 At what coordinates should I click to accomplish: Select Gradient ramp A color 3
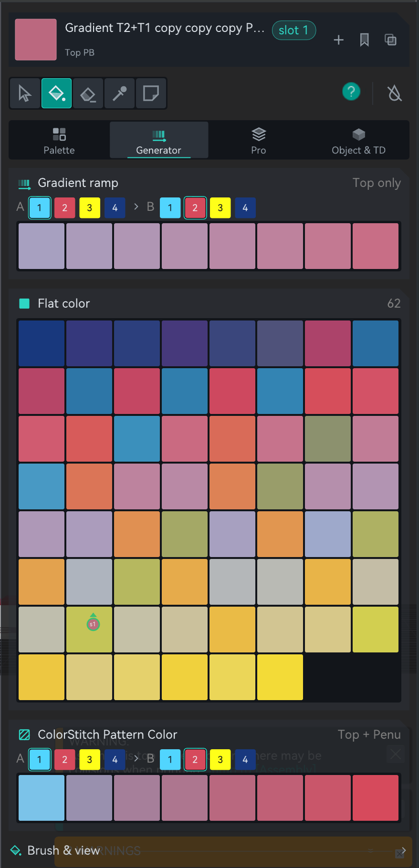[x=90, y=208]
